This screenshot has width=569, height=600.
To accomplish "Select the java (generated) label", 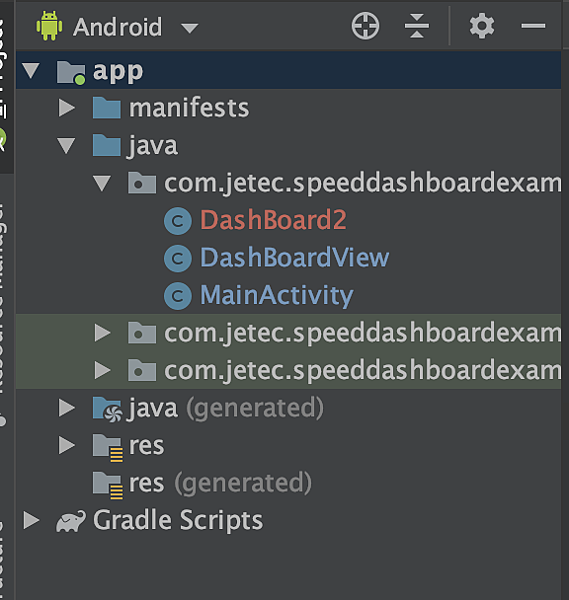I will pos(226,408).
